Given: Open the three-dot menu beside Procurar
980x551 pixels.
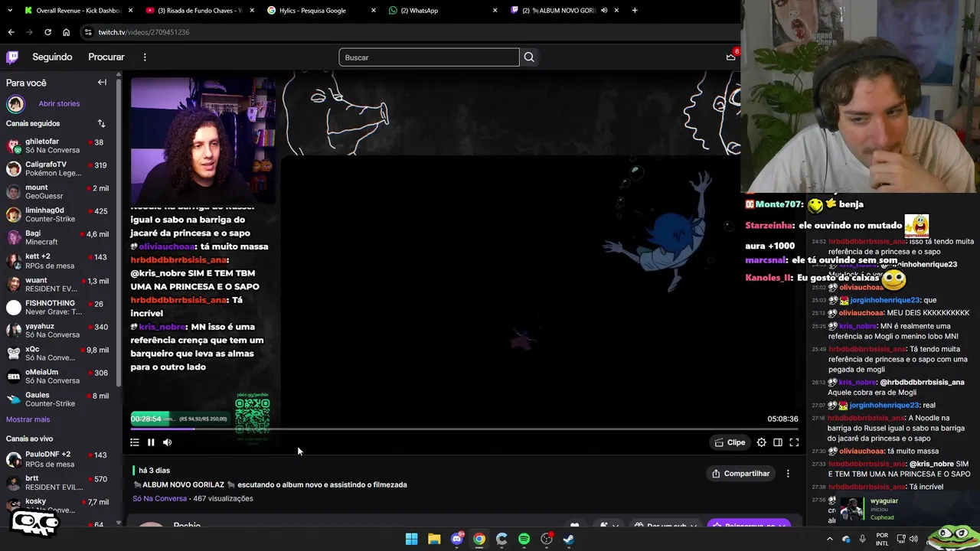Looking at the screenshot, I should click(145, 57).
